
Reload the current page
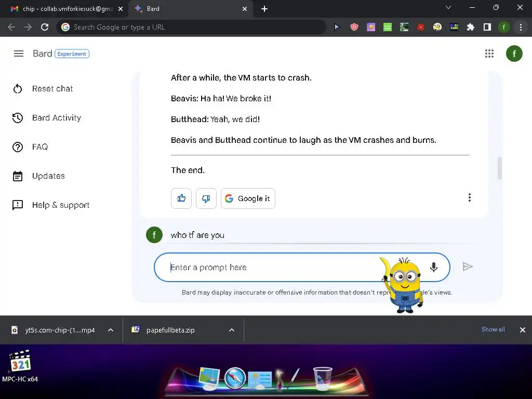(x=45, y=27)
